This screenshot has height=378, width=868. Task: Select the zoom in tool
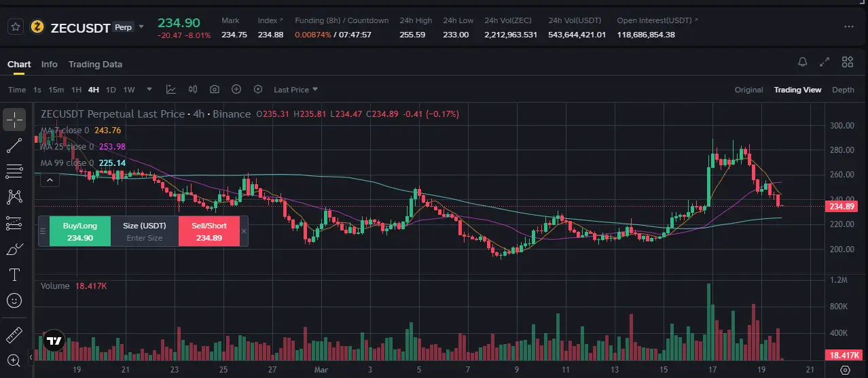[14, 360]
